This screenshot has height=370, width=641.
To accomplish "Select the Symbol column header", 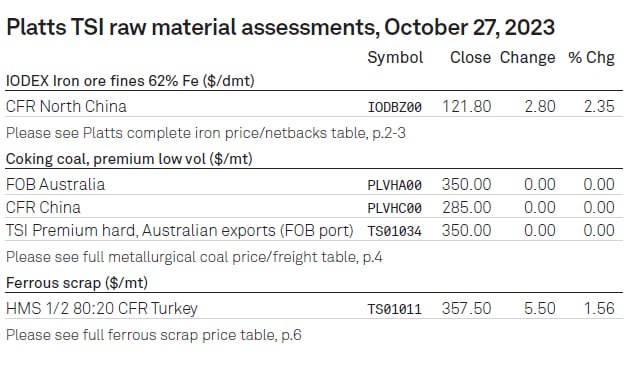I will (395, 58).
